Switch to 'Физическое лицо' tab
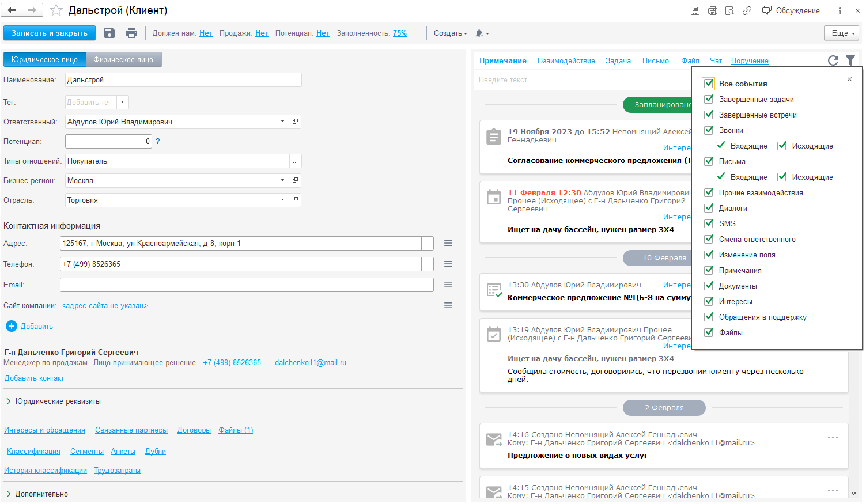 pos(123,60)
